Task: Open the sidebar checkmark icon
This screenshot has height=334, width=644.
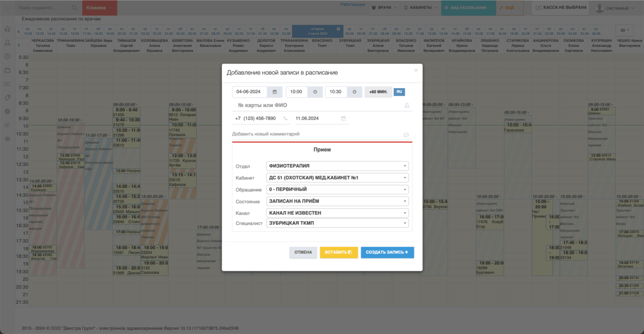Action: click(x=7, y=125)
